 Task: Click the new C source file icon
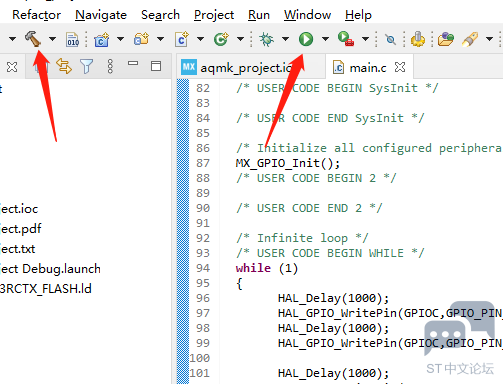click(x=182, y=39)
